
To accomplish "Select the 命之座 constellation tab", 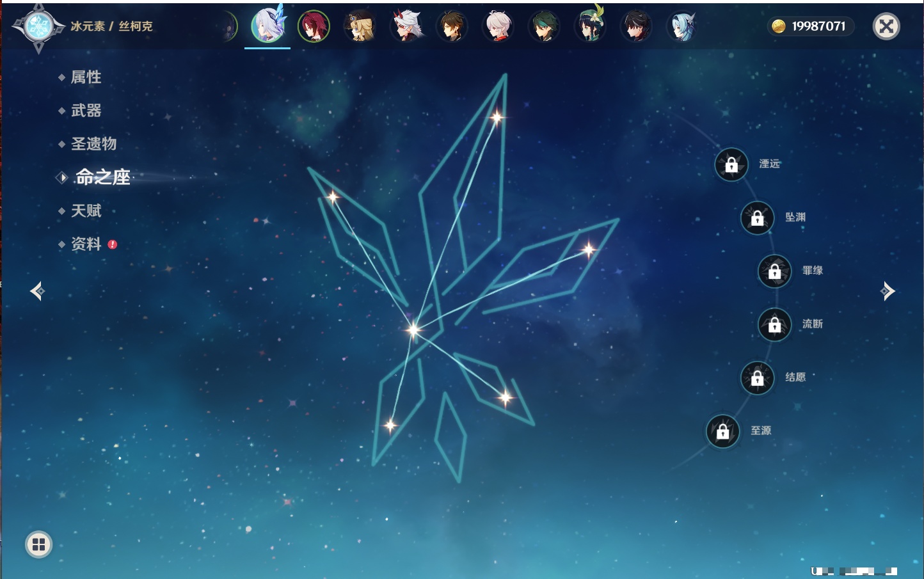I will point(102,177).
